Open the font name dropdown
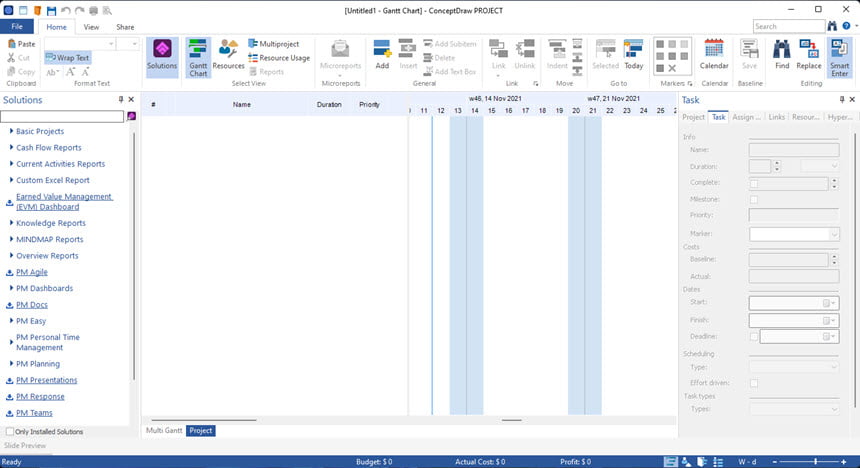Viewport: 860px width, 468px height. (x=111, y=44)
